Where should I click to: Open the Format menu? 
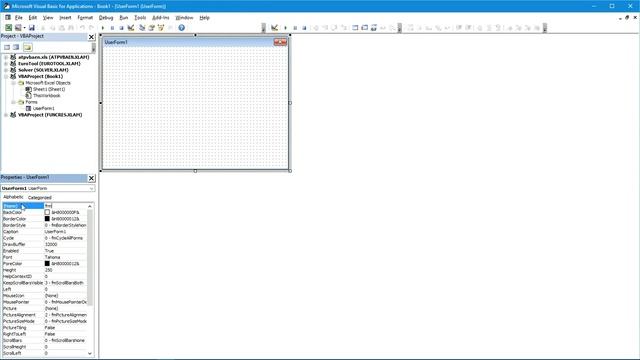click(x=85, y=18)
